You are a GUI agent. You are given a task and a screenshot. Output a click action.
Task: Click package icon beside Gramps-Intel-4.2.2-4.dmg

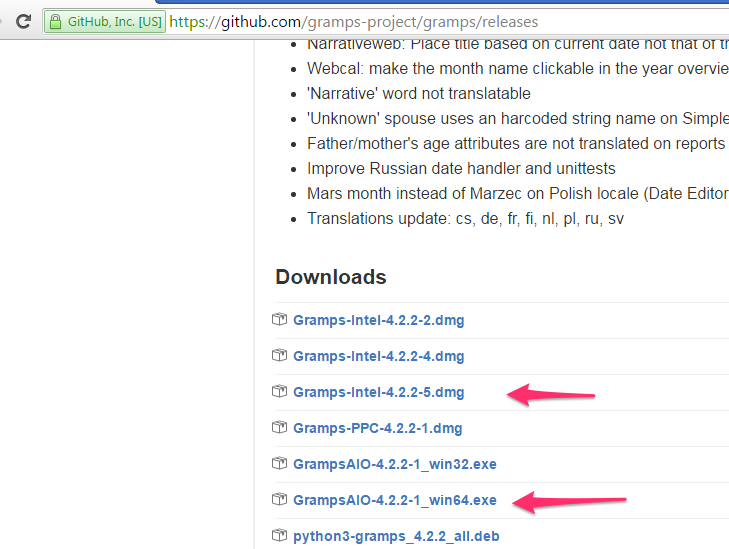(x=279, y=356)
